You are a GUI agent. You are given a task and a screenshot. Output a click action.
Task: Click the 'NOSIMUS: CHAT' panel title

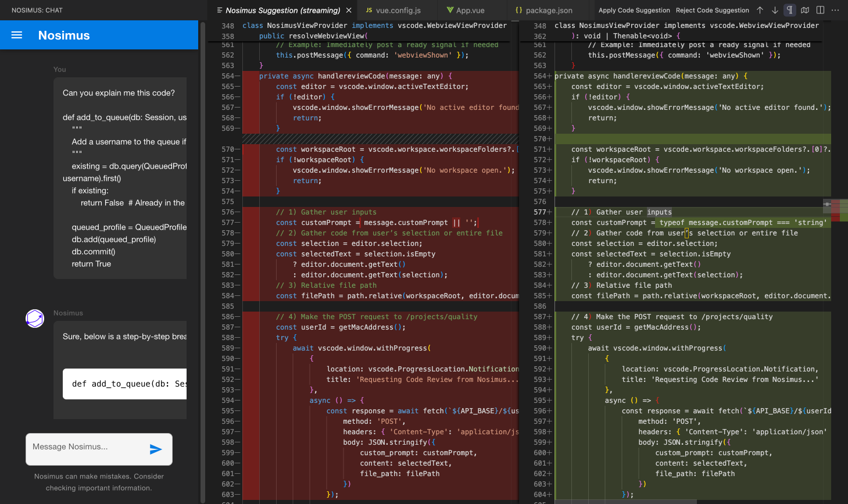click(x=37, y=10)
